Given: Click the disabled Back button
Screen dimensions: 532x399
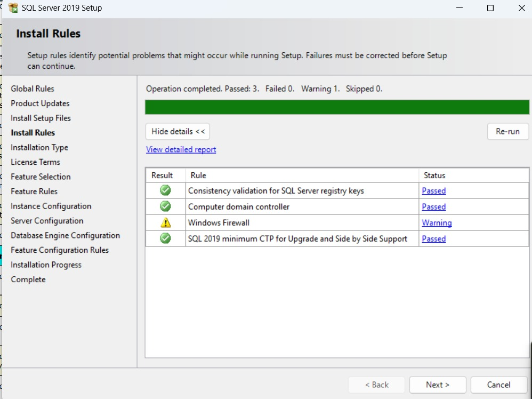Looking at the screenshot, I should tap(377, 385).
